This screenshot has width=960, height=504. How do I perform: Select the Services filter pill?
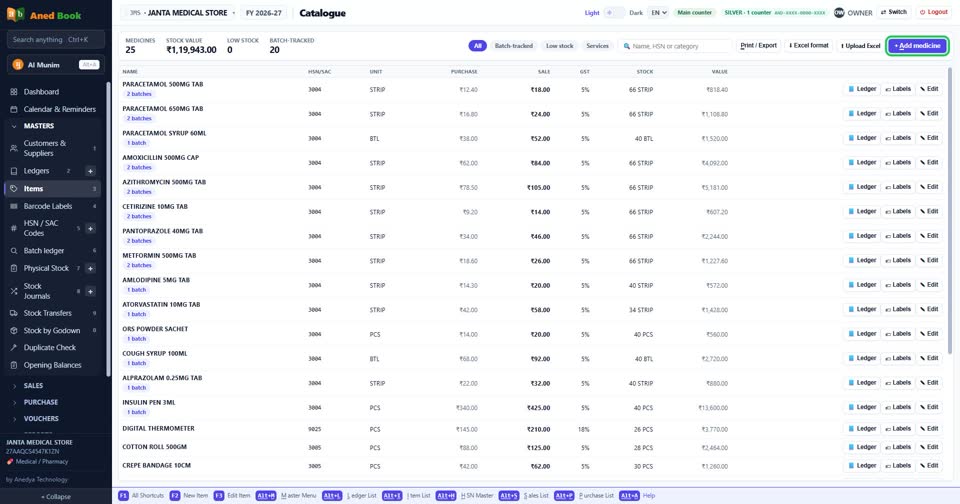pos(598,46)
